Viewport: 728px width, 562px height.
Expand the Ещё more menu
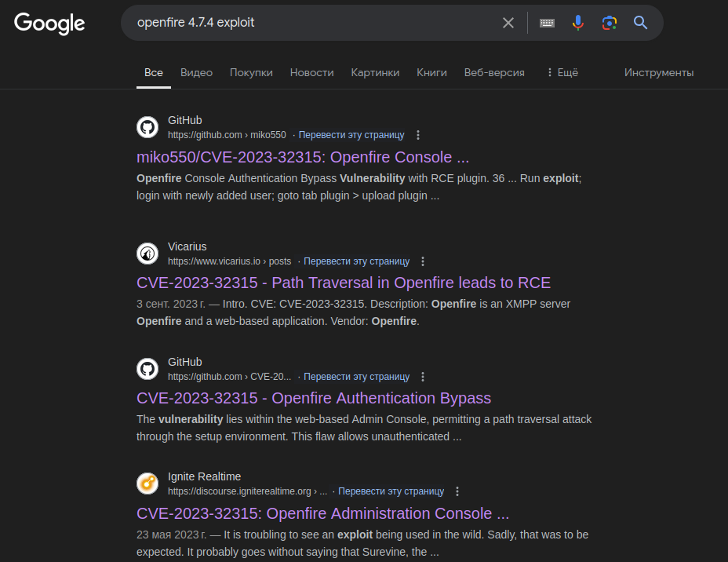[562, 72]
